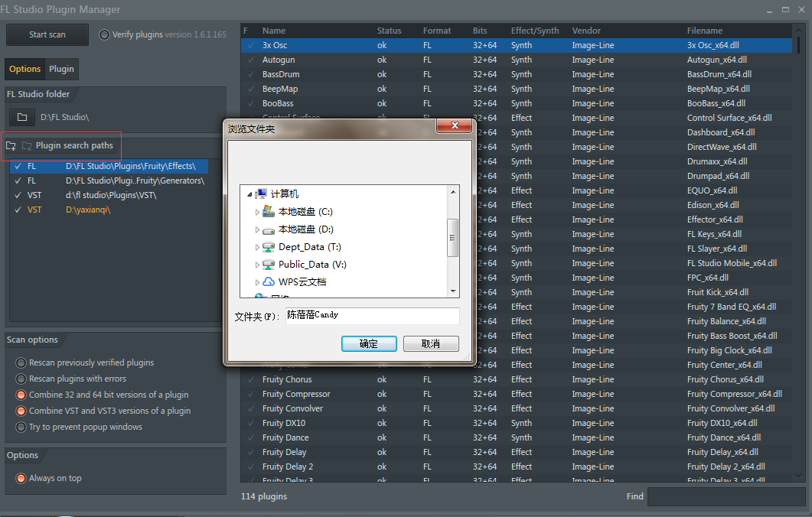
Task: Expand the WPS cloud documents node
Action: tap(257, 282)
